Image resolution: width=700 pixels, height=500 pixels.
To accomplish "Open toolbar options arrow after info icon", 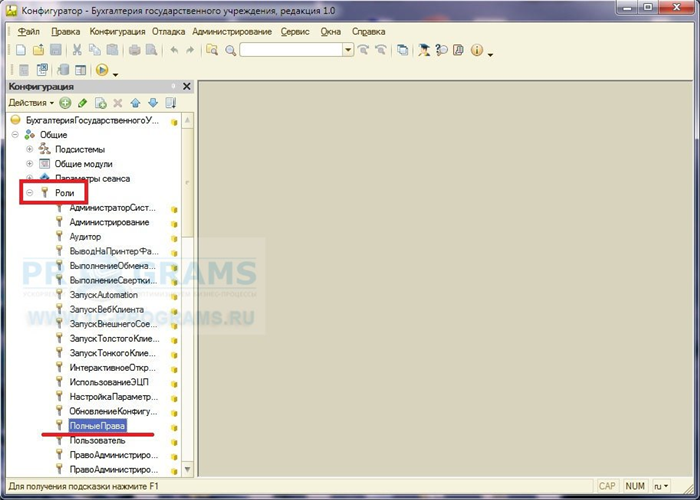I will (490, 54).
